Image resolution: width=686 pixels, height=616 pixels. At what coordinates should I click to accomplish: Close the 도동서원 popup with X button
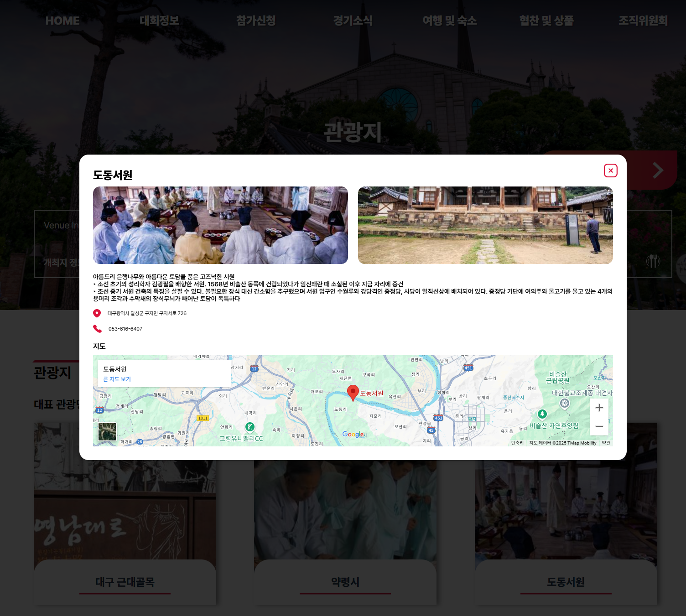(610, 171)
